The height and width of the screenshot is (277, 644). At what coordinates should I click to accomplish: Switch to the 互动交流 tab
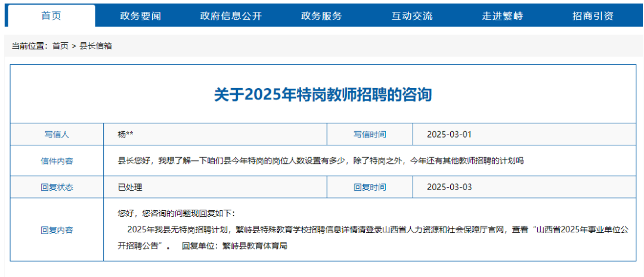pyautogui.click(x=412, y=16)
